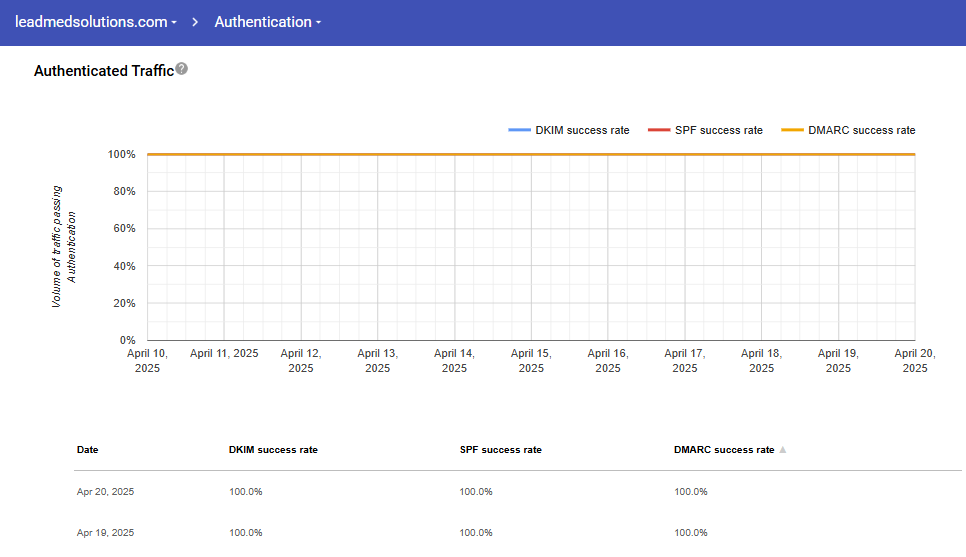Toggle DKIM success rate legend label
This screenshot has width=966, height=557.
582,130
